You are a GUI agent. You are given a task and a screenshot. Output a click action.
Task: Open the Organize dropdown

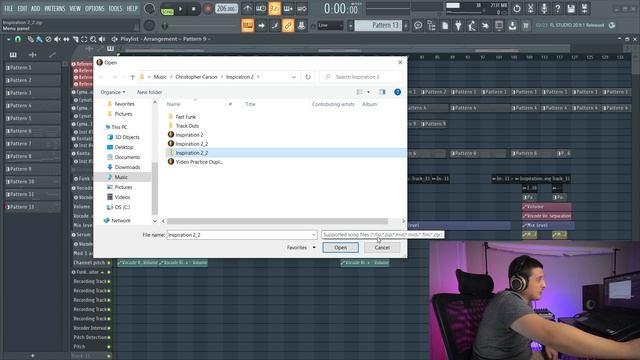click(x=113, y=92)
